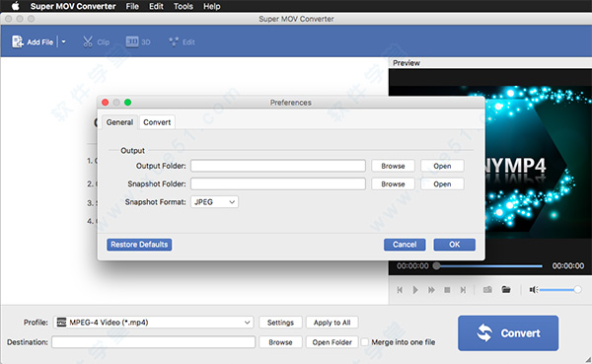Open the Tools menu
Viewport: 592px width, 364px height.
pos(184,6)
